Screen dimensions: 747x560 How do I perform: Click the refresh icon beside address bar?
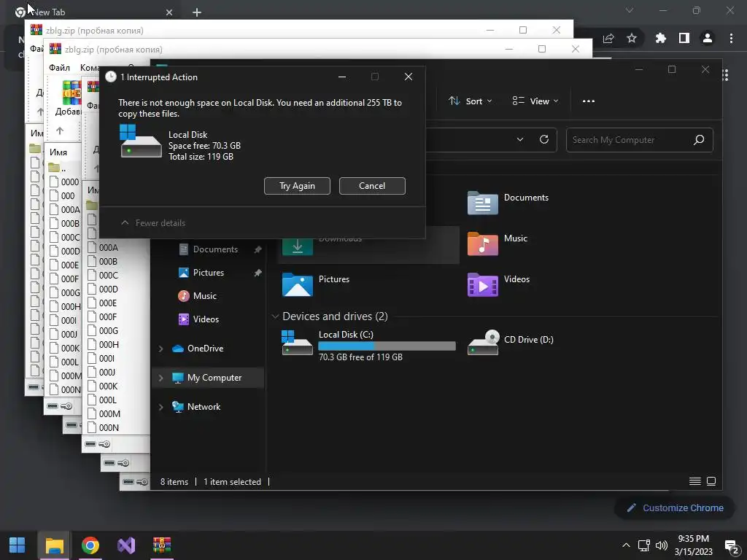click(x=544, y=139)
